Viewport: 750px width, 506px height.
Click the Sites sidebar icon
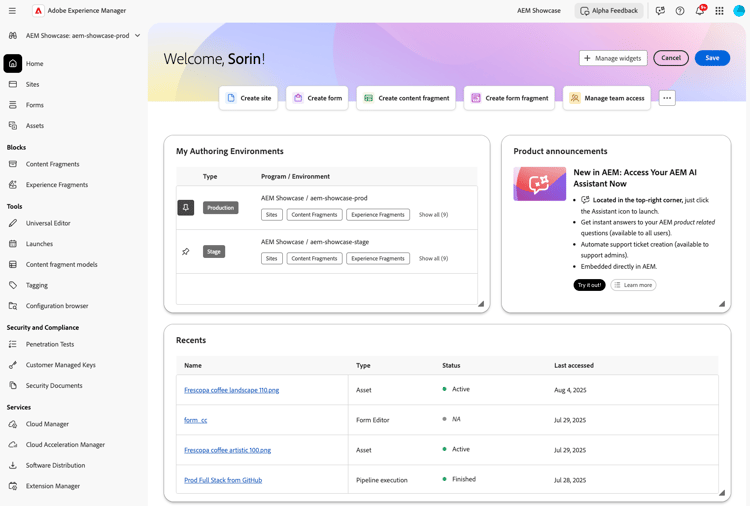coord(13,84)
